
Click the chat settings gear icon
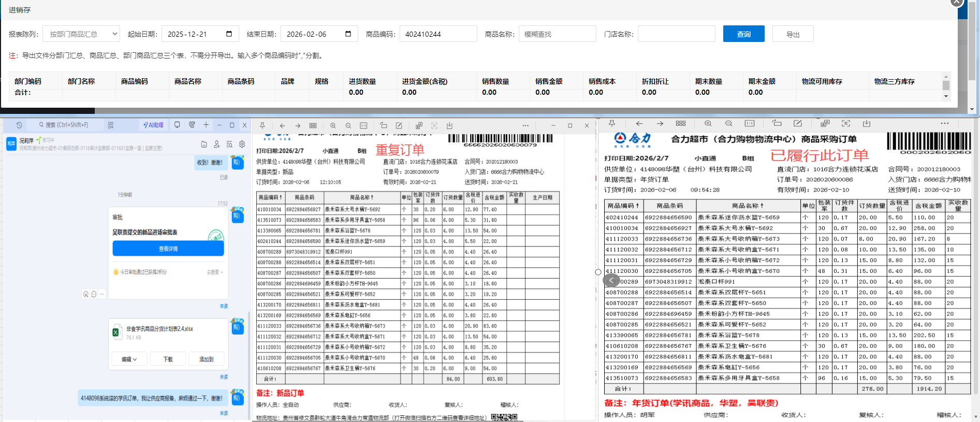242,144
